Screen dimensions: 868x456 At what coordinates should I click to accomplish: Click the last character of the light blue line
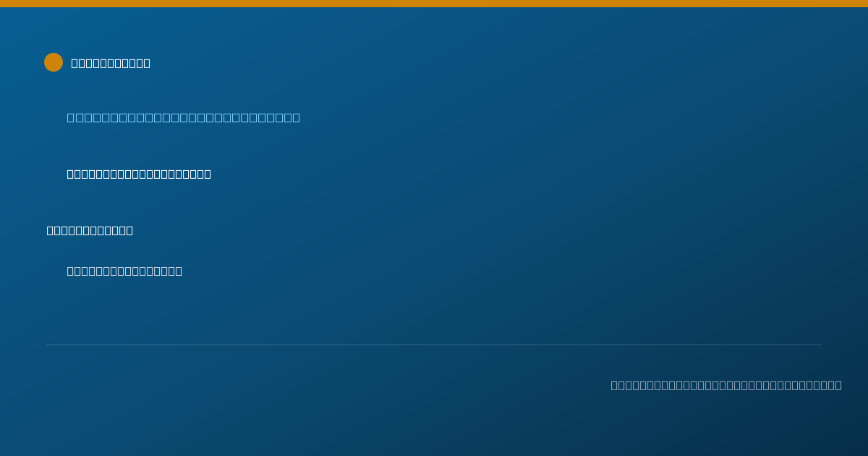click(x=296, y=117)
